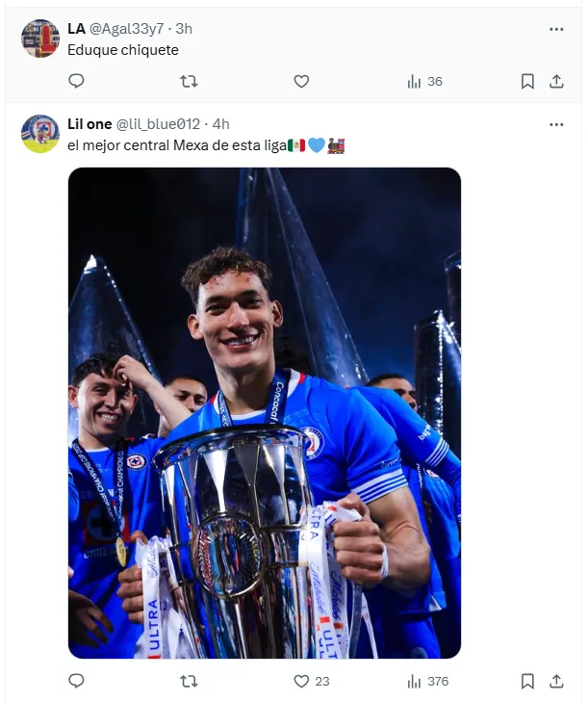Open LA's profile avatar

pos(40,39)
